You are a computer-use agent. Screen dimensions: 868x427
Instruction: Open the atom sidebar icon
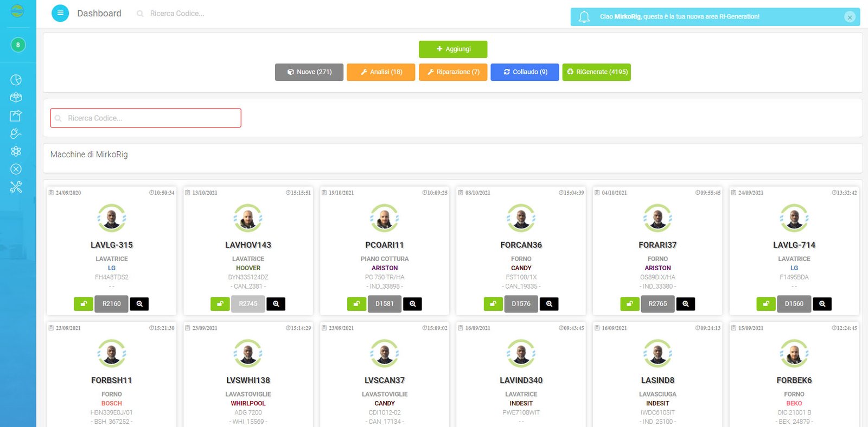click(16, 151)
